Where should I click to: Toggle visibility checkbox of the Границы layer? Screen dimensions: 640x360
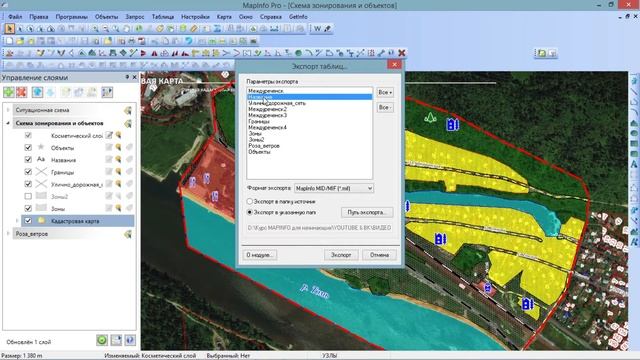point(28,172)
